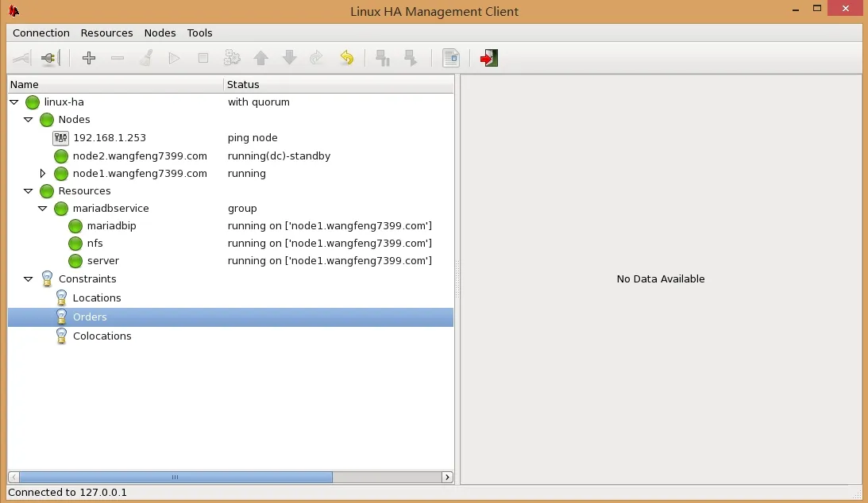Open the Resources menu

[x=107, y=33]
